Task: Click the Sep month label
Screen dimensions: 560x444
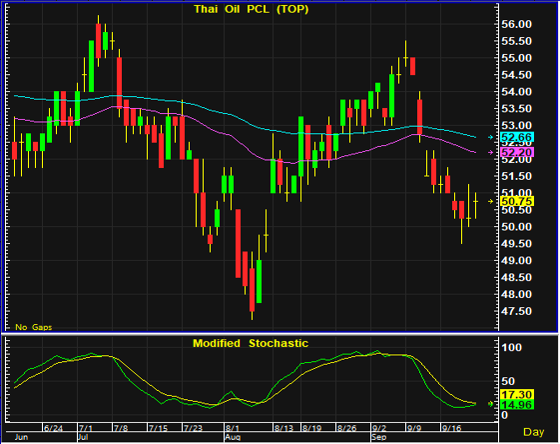Action: (379, 437)
